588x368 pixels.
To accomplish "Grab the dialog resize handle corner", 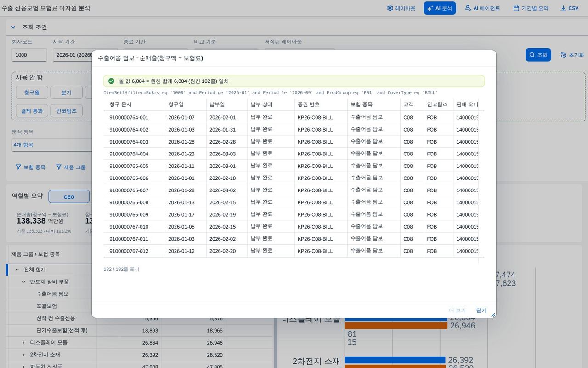I will pos(493,315).
